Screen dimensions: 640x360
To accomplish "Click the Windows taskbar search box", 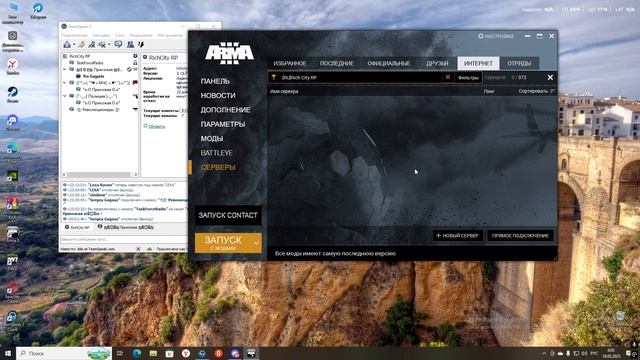I will pyautogui.click(x=64, y=353).
